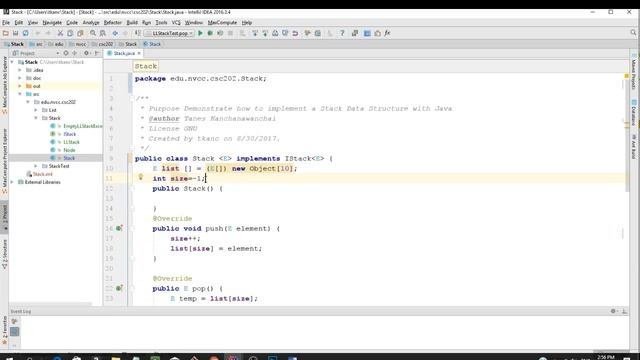
Task: Click the Copy toolbar icon
Action: pyautogui.click(x=70, y=33)
